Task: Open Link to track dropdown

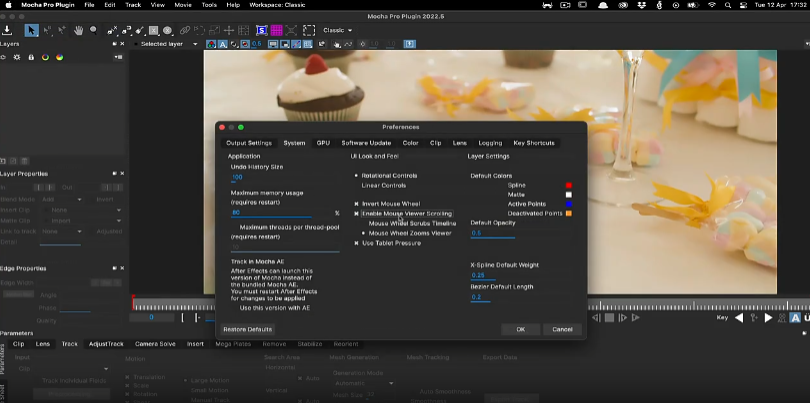Action: tap(62, 231)
